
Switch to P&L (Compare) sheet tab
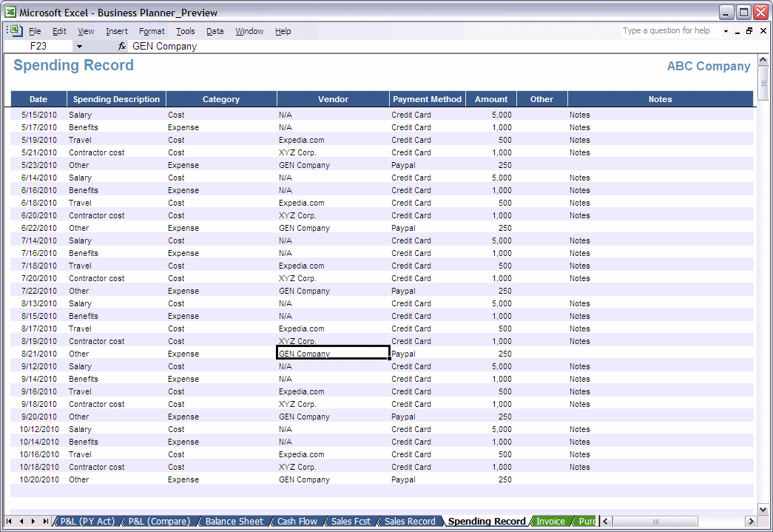159,521
